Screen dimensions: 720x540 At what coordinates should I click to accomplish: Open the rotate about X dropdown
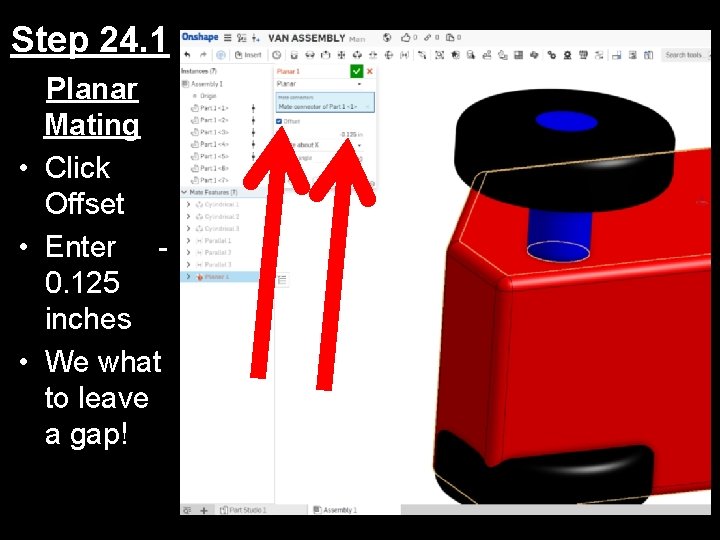(359, 145)
